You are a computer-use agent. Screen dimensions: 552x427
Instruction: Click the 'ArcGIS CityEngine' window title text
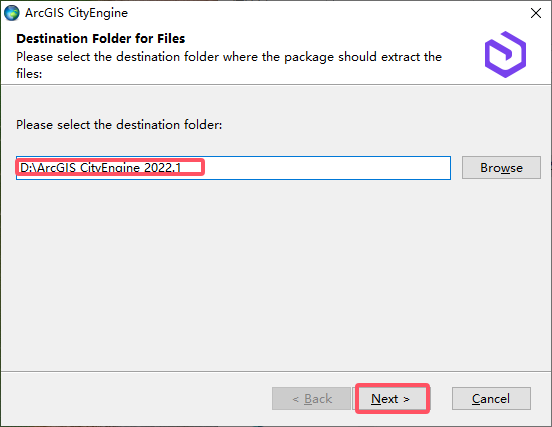coord(76,13)
